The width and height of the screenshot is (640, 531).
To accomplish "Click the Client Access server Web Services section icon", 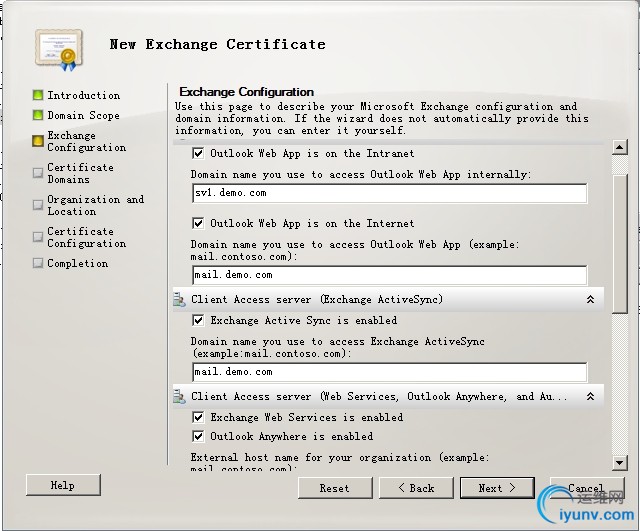I will pyautogui.click(x=178, y=397).
